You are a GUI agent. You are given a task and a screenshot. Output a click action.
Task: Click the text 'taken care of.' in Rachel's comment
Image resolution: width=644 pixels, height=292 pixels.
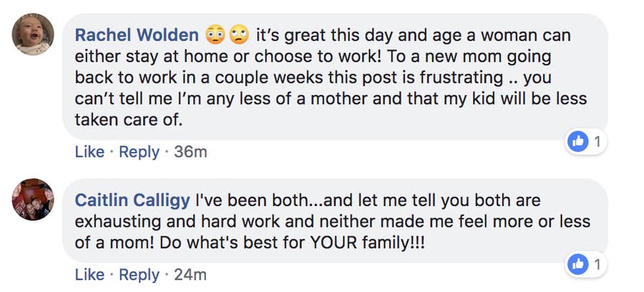(129, 120)
